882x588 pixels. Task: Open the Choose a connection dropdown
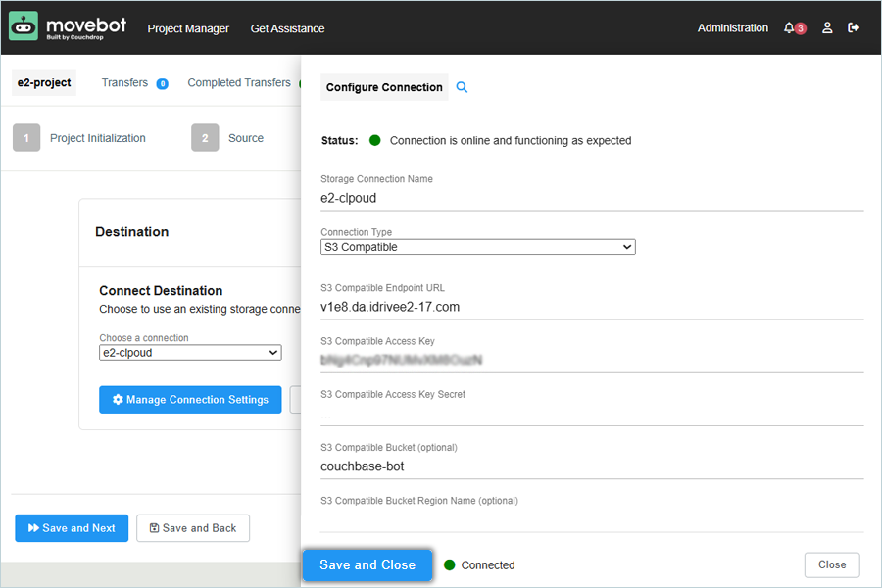(190, 353)
